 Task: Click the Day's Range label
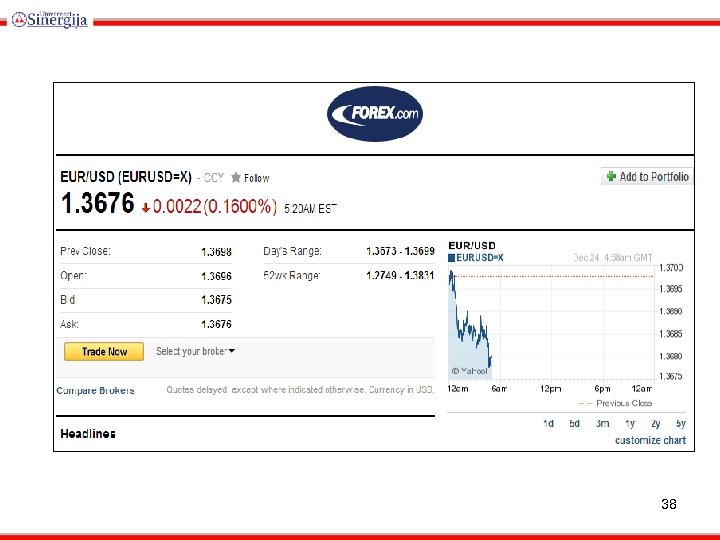(x=292, y=251)
